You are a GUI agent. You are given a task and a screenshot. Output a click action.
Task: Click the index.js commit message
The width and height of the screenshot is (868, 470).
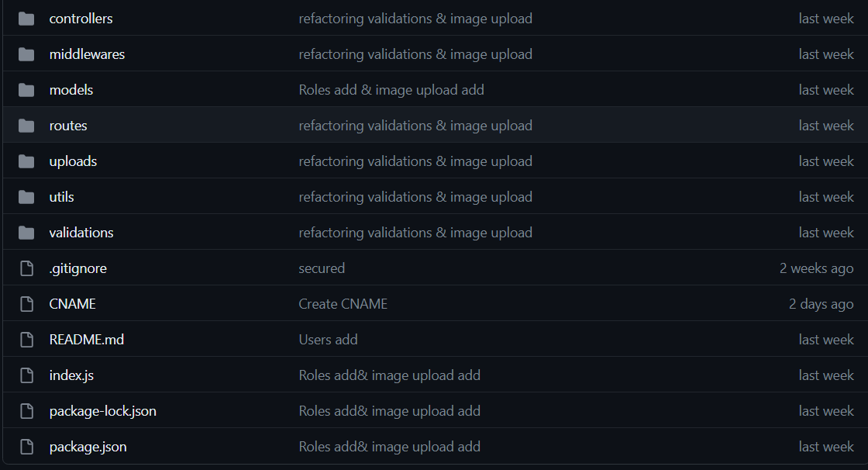(389, 375)
